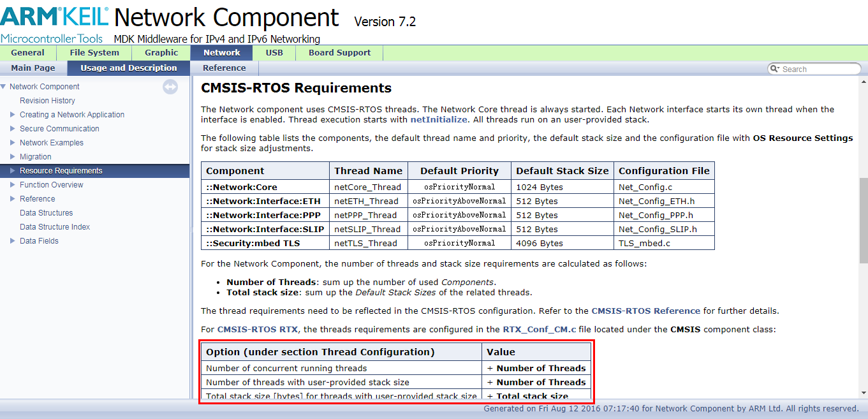Select Revision History in the sidebar

47,100
